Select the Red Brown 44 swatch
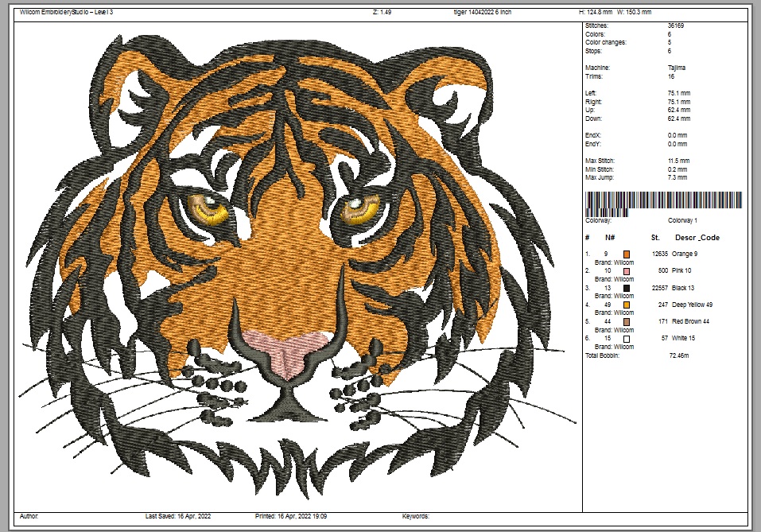This screenshot has height=532, width=761. pos(627,321)
